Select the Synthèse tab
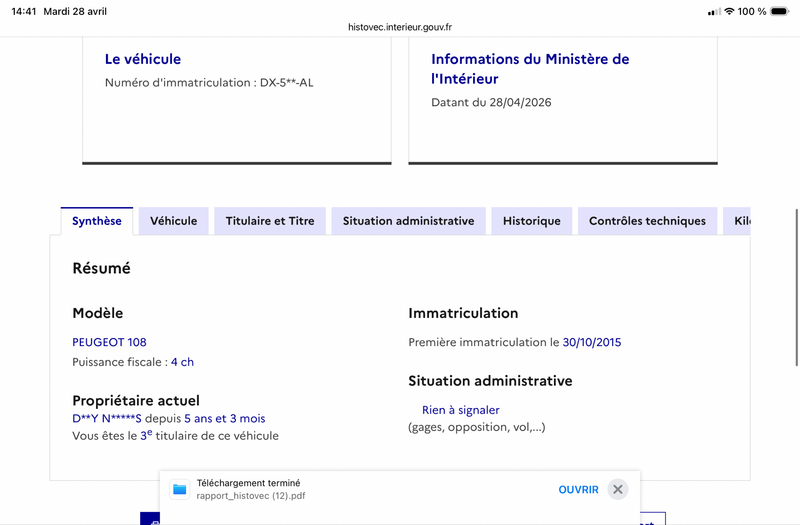 (97, 221)
